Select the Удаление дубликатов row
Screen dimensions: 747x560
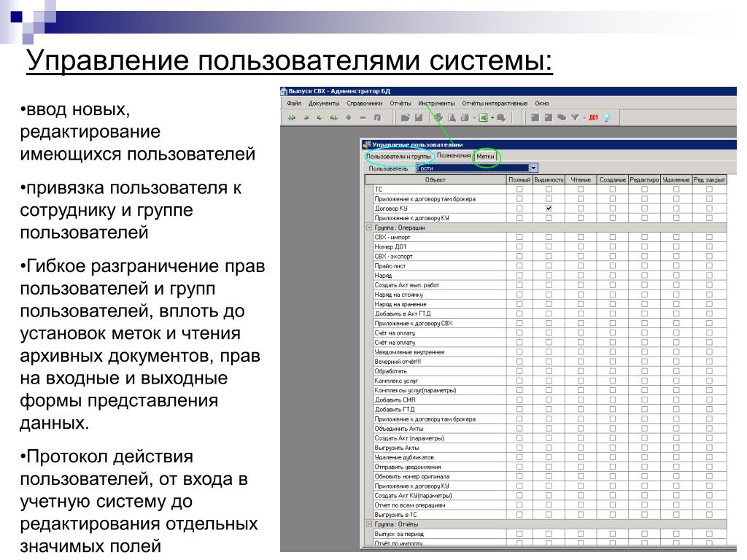coord(439,457)
